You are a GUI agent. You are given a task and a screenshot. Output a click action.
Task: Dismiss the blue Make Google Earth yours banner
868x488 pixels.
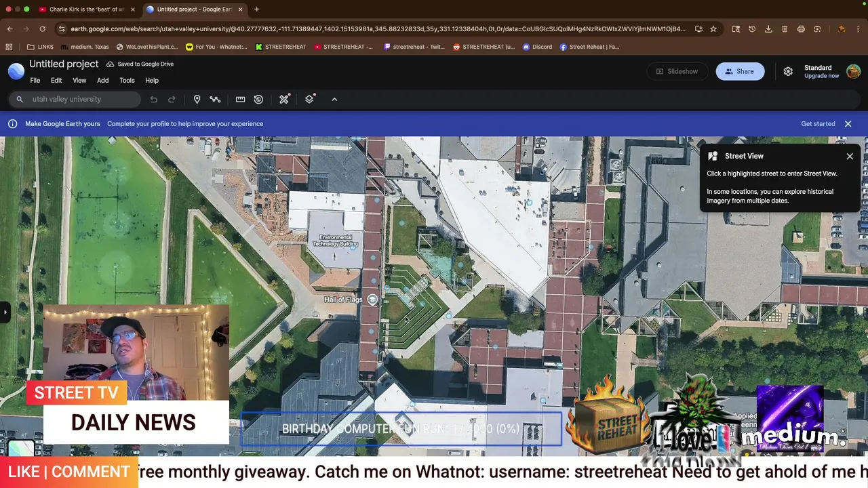(x=848, y=124)
